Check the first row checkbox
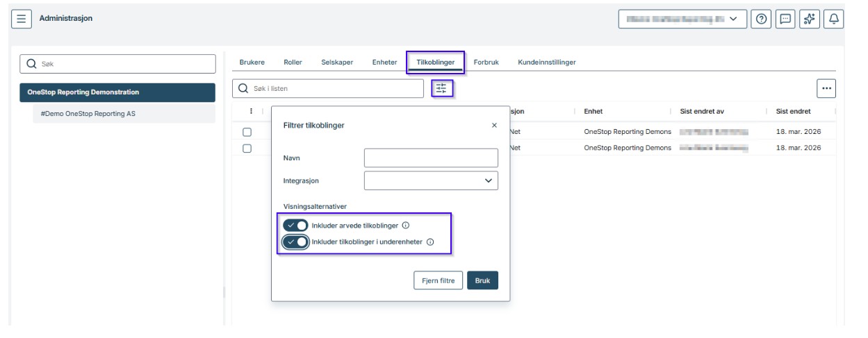The width and height of the screenshot is (868, 338). pos(247,132)
